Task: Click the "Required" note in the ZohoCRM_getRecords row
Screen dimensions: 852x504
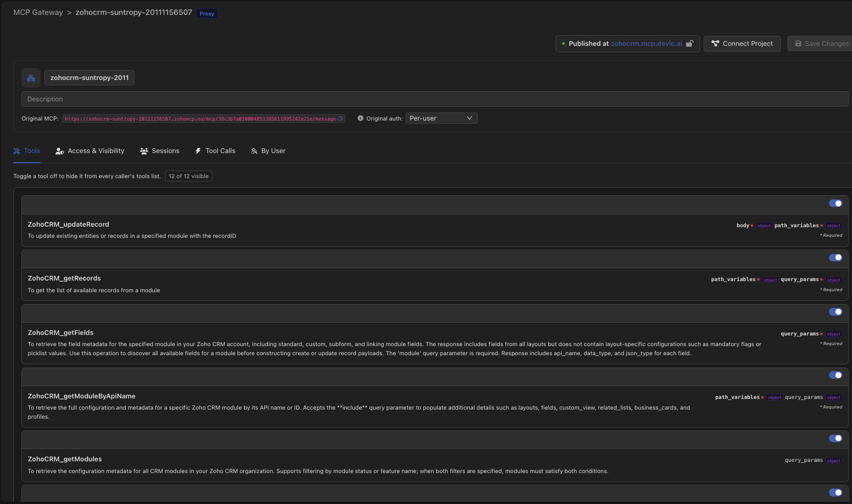Action: (x=831, y=290)
